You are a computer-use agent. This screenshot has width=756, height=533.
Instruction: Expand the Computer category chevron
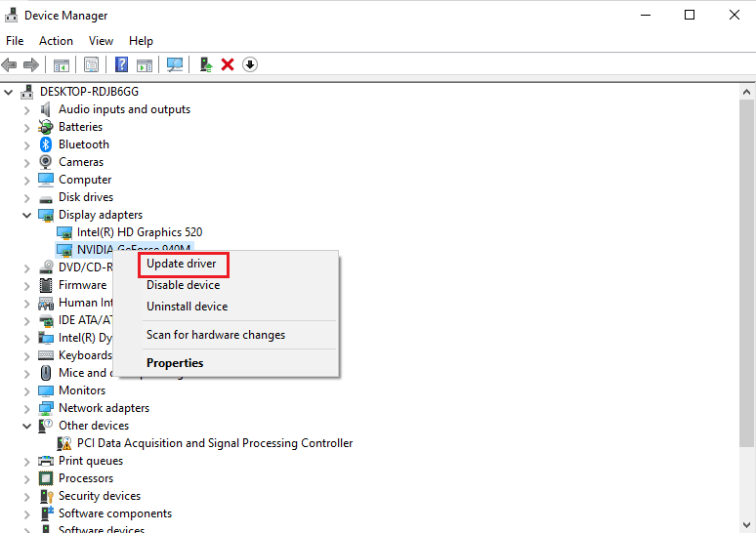tap(26, 180)
